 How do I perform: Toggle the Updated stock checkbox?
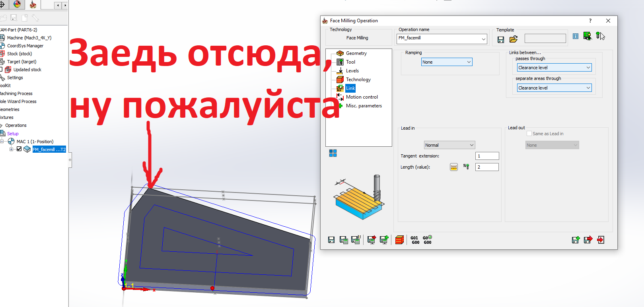click(x=1, y=70)
